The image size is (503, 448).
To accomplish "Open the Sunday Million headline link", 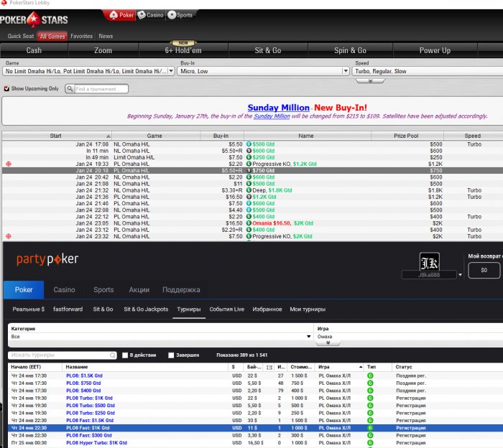I will click(279, 108).
